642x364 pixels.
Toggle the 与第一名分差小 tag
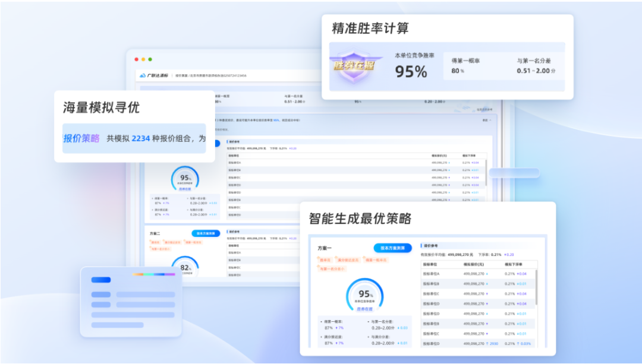click(332, 270)
